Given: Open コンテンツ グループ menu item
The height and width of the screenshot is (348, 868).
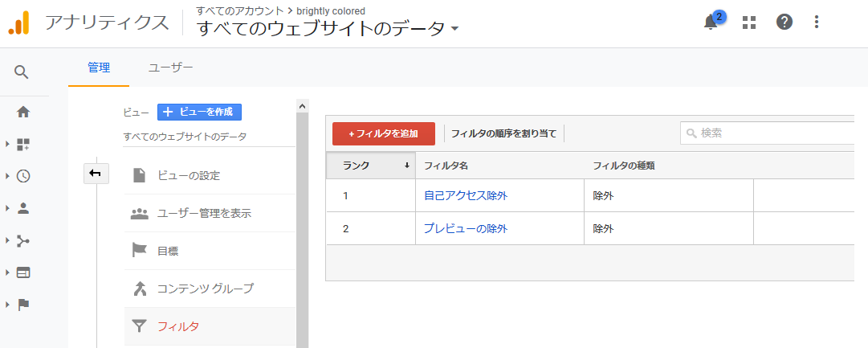Looking at the screenshot, I should point(210,289).
